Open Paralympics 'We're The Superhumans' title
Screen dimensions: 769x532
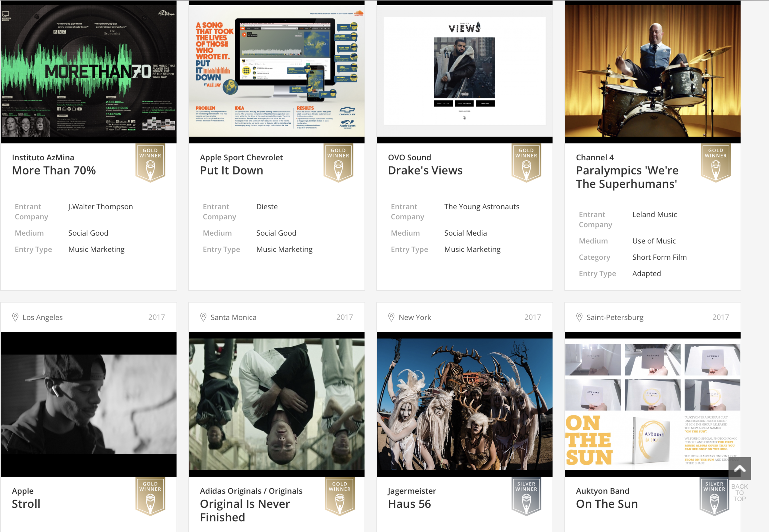(627, 177)
